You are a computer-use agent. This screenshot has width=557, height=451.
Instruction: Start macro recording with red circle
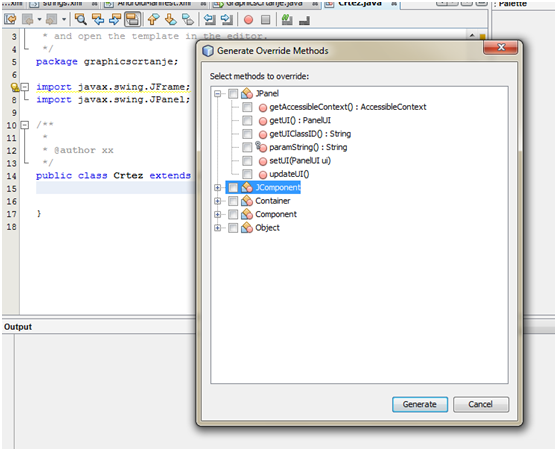click(248, 20)
